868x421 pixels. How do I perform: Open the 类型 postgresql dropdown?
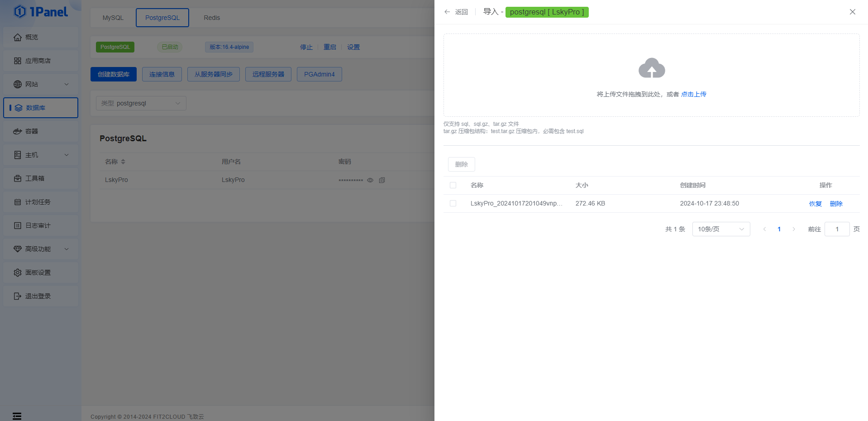click(141, 103)
